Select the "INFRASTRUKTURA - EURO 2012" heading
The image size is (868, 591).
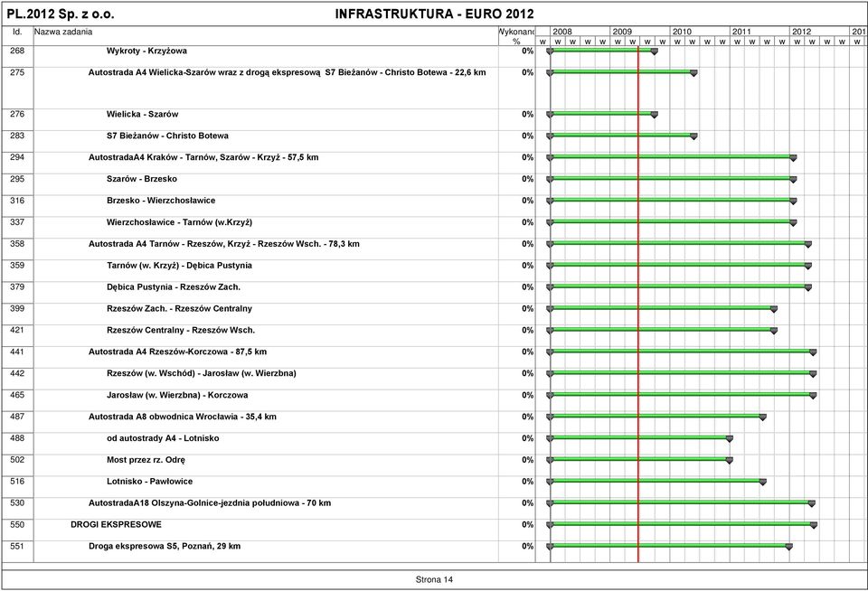pyautogui.click(x=435, y=14)
